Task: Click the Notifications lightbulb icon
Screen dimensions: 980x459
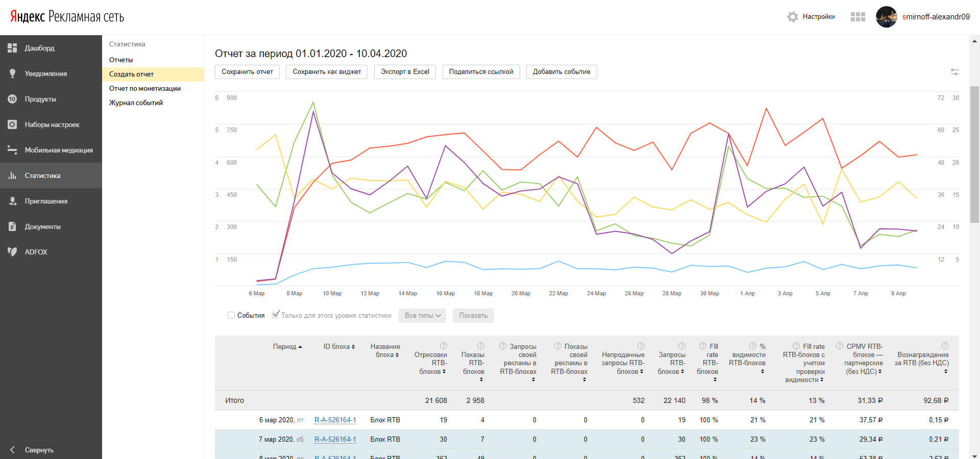Action: tap(12, 73)
